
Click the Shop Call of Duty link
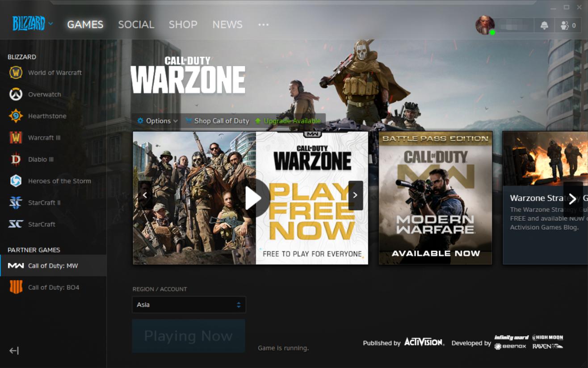(217, 121)
